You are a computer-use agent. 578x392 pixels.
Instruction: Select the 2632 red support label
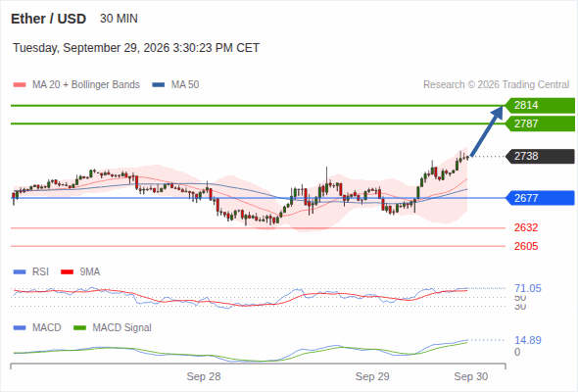pos(526,227)
